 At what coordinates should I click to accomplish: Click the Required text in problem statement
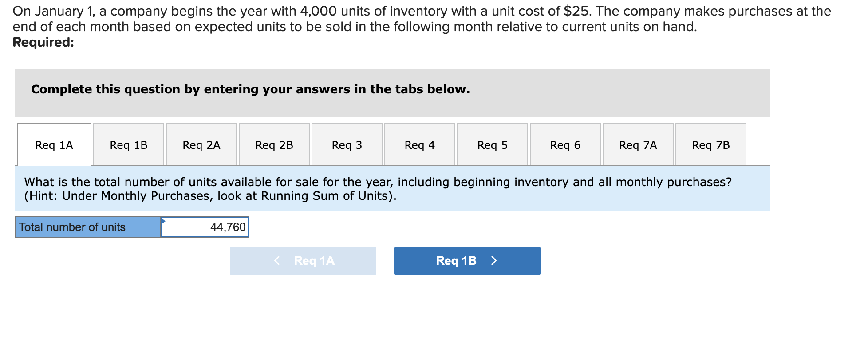pyautogui.click(x=43, y=42)
